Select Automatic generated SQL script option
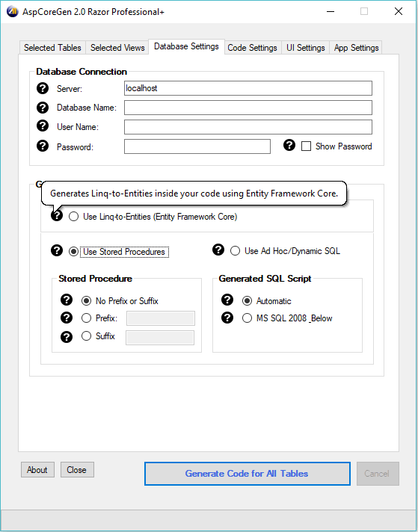The width and height of the screenshot is (418, 532). point(247,301)
